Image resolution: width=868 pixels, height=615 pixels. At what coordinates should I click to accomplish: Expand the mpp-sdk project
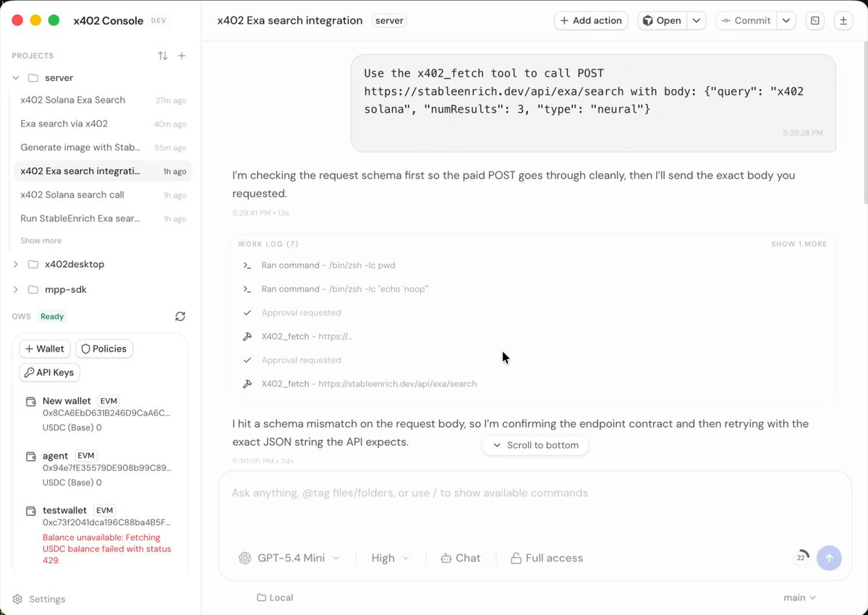tap(16, 289)
